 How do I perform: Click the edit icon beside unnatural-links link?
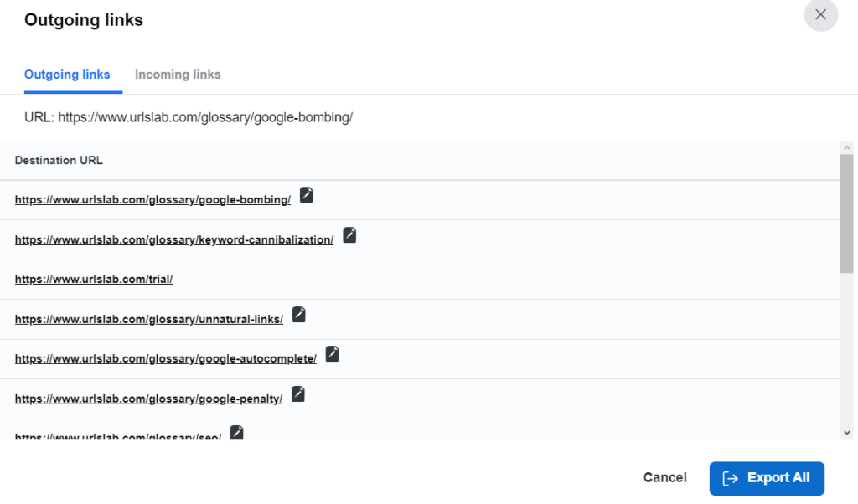tap(298, 314)
